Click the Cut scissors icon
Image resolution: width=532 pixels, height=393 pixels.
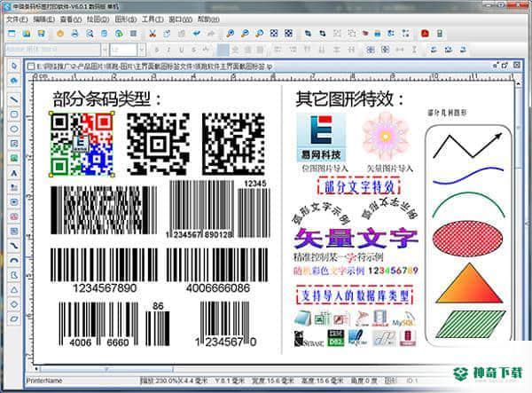tap(153, 33)
